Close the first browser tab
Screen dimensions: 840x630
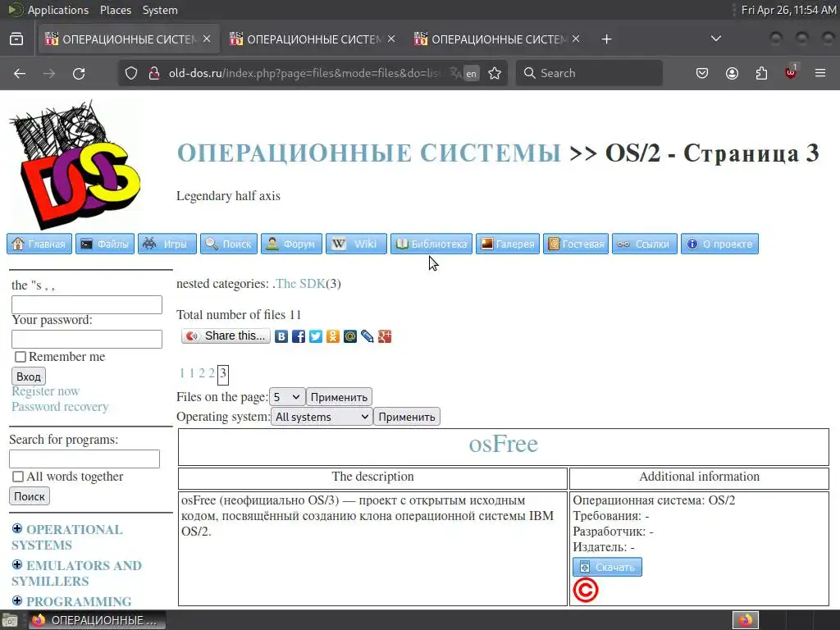207,39
